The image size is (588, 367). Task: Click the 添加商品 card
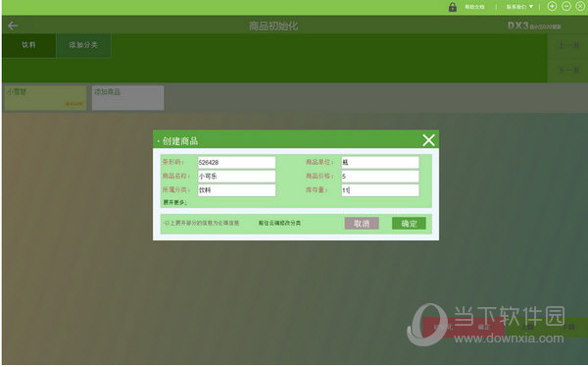[127, 98]
